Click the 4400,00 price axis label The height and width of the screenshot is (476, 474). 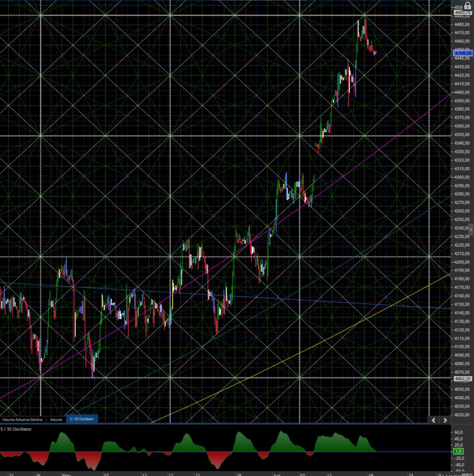462,93
